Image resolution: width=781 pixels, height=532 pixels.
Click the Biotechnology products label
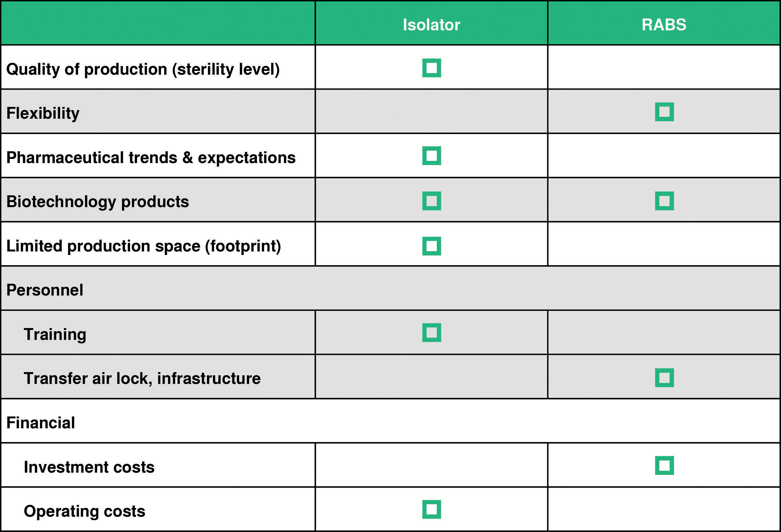coord(97,201)
